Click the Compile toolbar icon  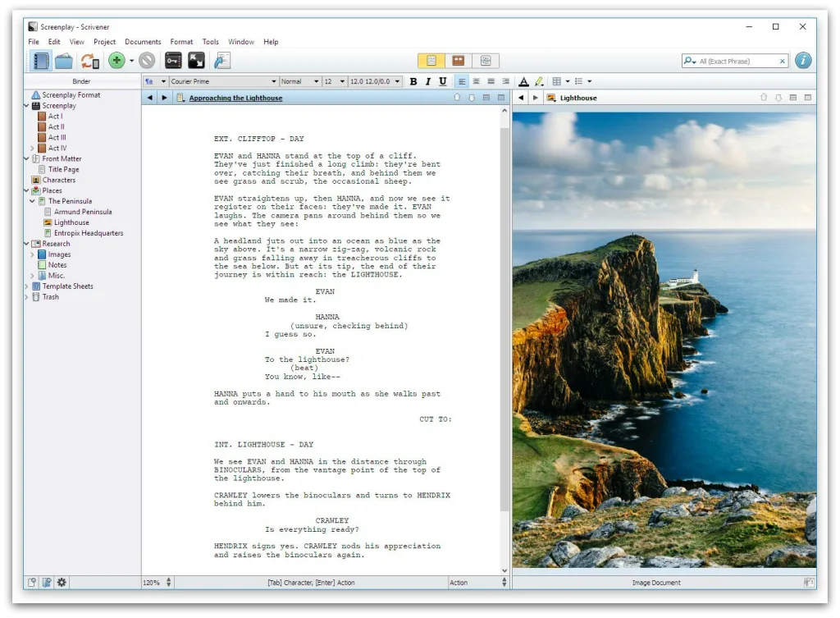coord(222,61)
